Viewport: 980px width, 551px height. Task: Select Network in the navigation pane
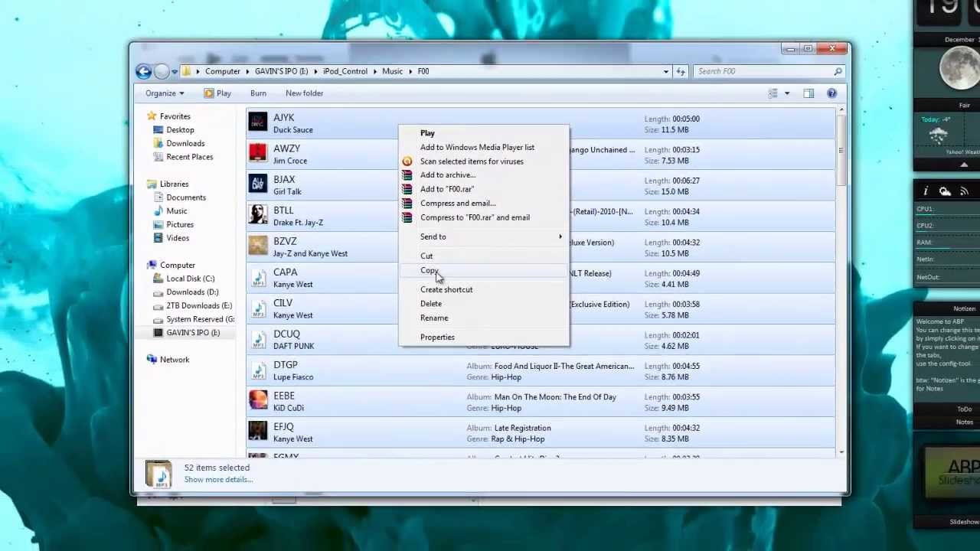pos(174,360)
